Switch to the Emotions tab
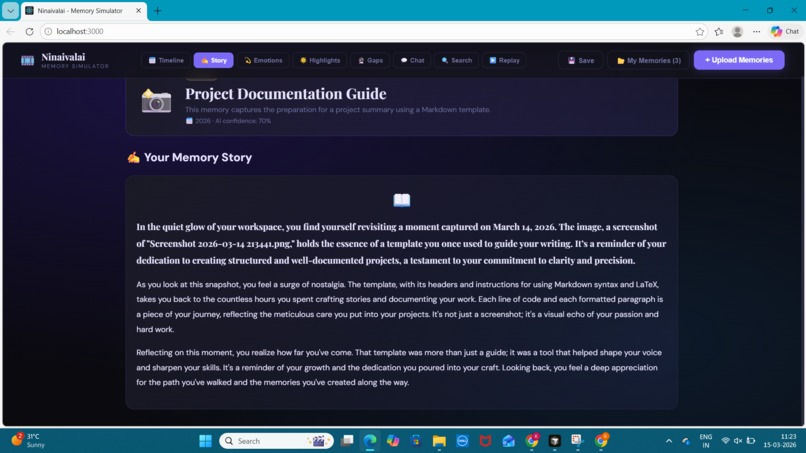806x453 pixels. point(263,60)
